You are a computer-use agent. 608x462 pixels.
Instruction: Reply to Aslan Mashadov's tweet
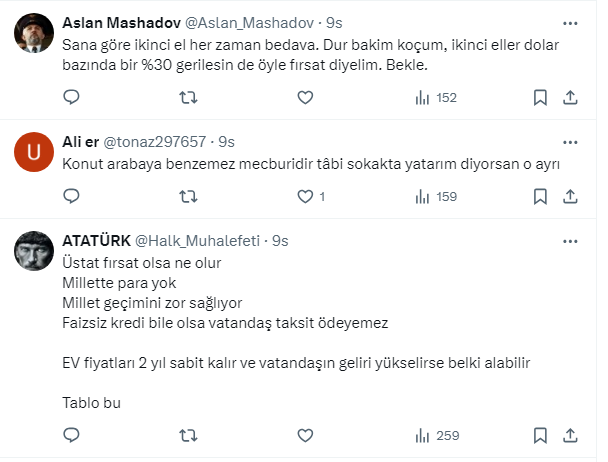(71, 97)
